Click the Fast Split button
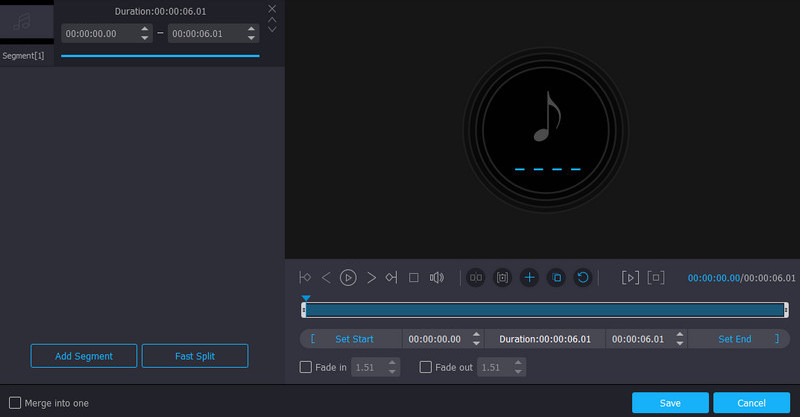Image resolution: width=800 pixels, height=417 pixels. click(x=195, y=356)
